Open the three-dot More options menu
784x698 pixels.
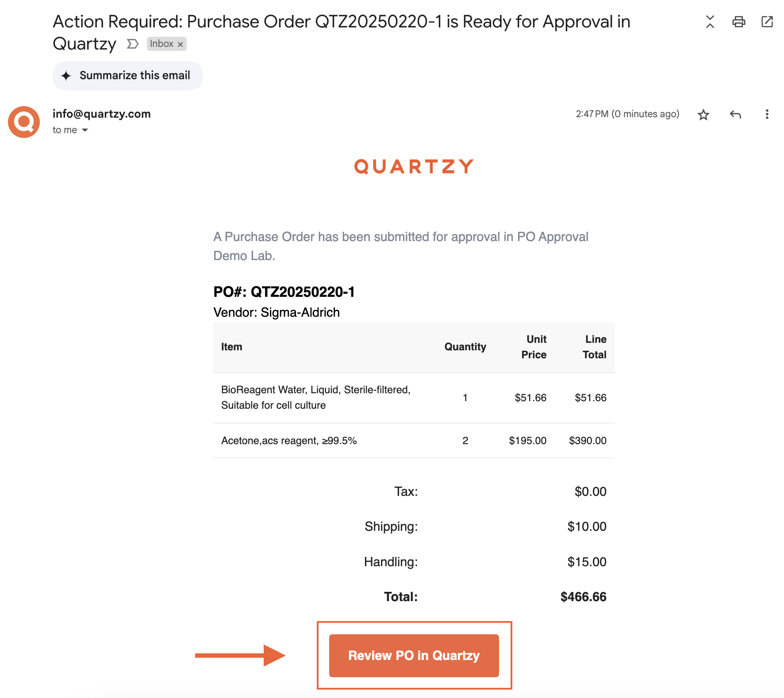point(767,115)
